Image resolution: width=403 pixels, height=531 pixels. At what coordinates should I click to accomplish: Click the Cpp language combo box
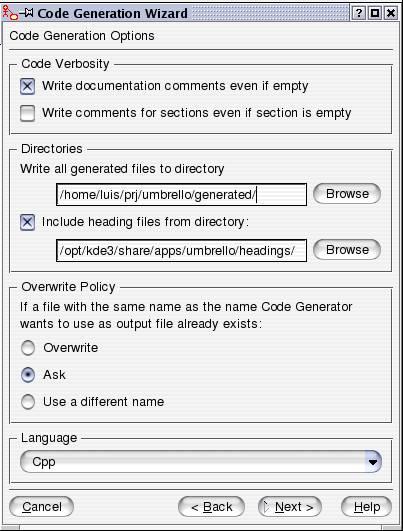(201, 462)
